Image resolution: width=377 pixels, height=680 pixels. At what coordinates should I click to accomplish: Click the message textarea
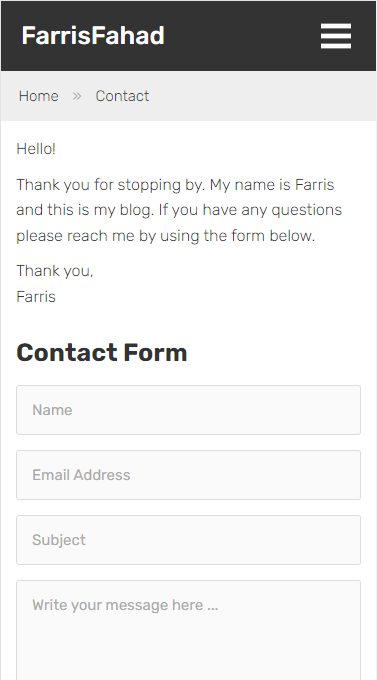pos(188,630)
